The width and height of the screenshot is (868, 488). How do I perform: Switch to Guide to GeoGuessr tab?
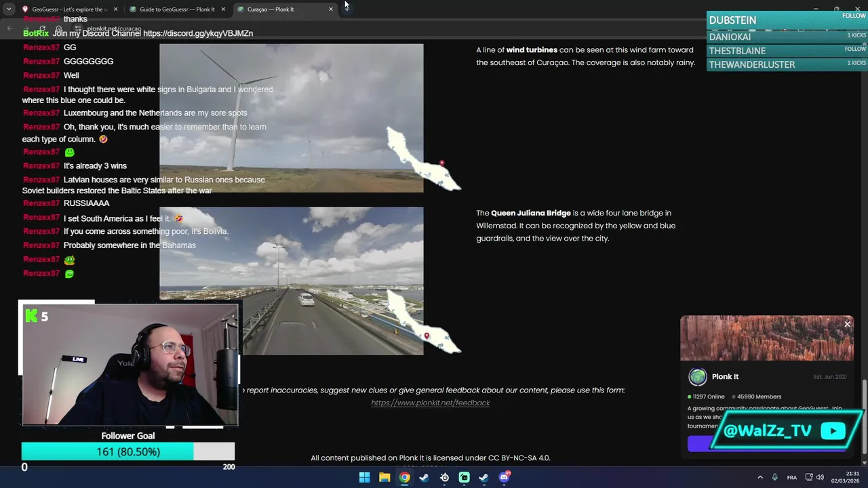pyautogui.click(x=177, y=9)
